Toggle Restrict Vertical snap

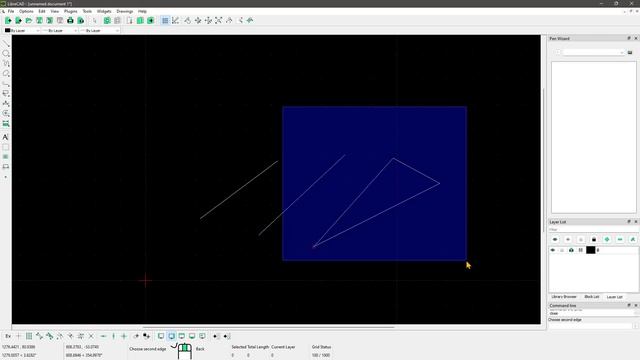113,336
